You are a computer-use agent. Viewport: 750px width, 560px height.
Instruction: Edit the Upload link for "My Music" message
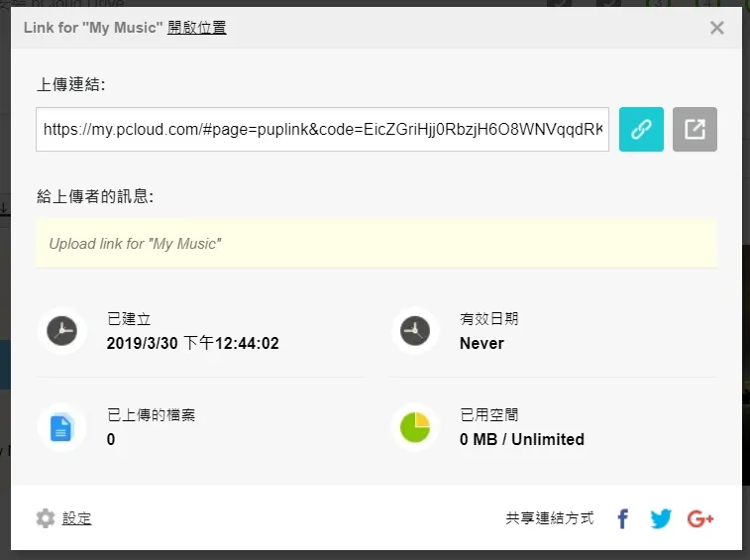pos(376,244)
